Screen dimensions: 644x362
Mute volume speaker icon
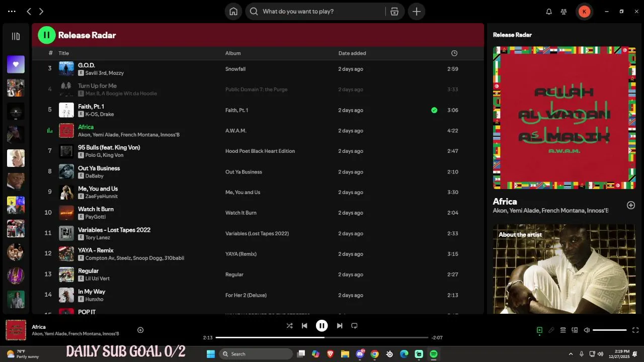click(x=587, y=330)
